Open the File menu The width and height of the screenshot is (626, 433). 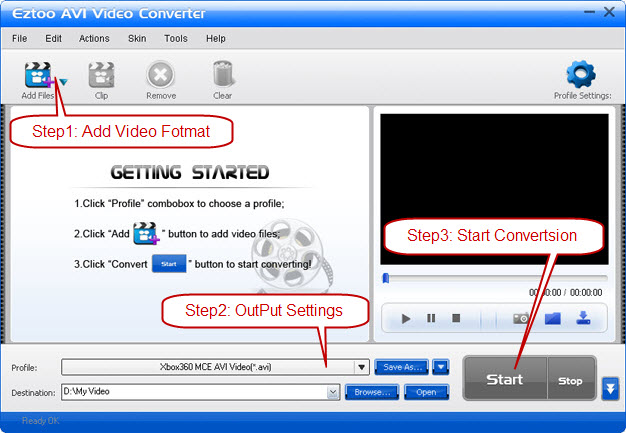(20, 38)
